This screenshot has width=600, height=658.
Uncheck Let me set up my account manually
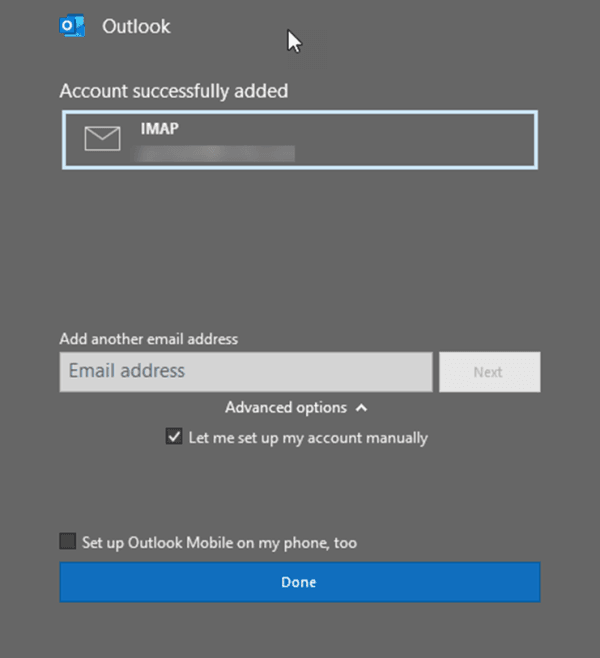pos(175,437)
